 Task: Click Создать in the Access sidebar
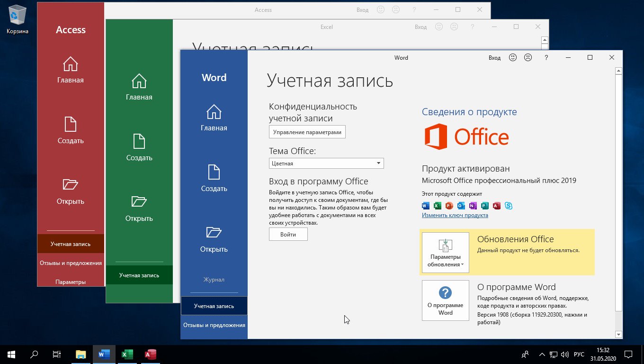point(71,131)
